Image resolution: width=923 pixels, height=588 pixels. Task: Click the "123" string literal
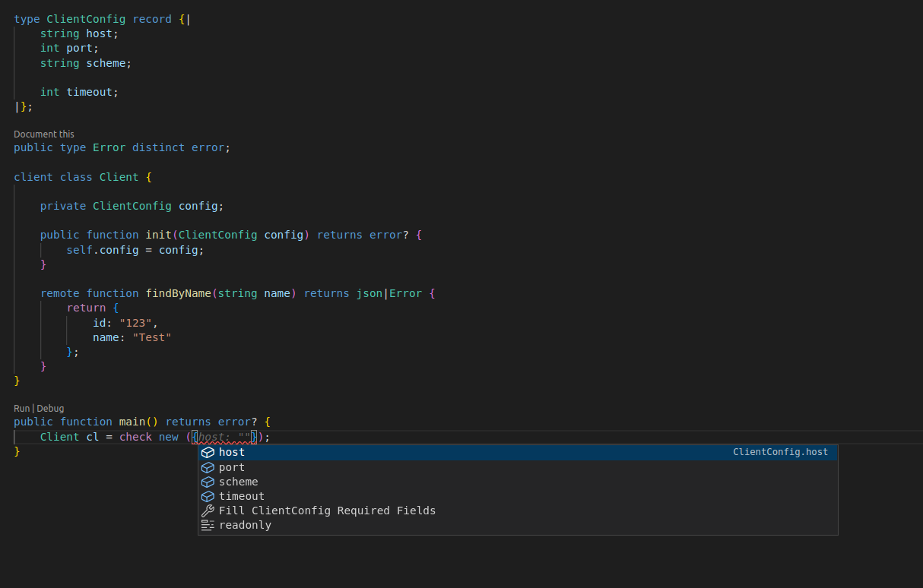(x=136, y=323)
